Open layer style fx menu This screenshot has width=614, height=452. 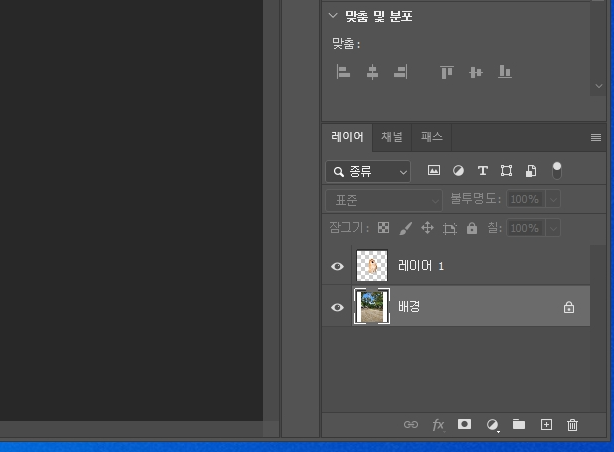(x=438, y=425)
